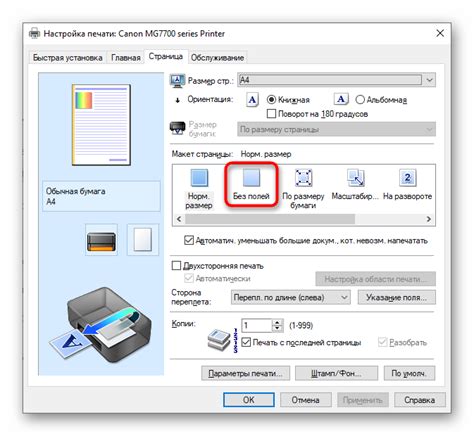Enable Двухсторонняя печать checkbox
The image size is (474, 436).
pos(176,266)
